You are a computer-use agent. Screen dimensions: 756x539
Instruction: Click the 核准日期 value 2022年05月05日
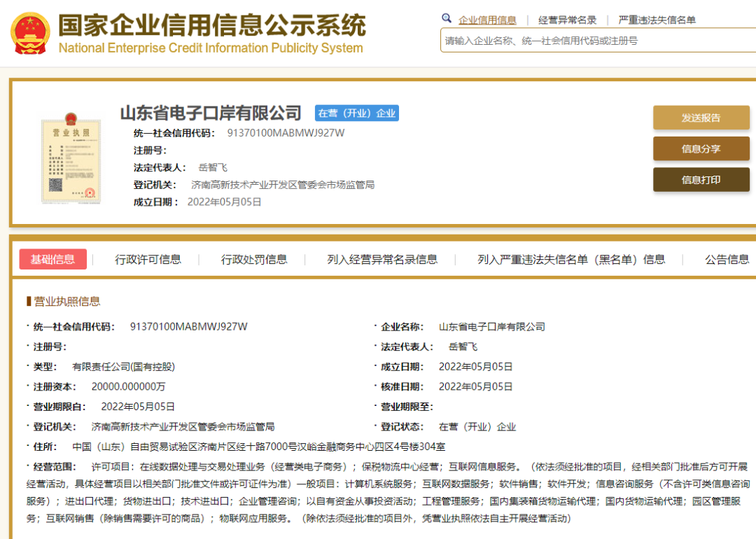click(x=475, y=386)
